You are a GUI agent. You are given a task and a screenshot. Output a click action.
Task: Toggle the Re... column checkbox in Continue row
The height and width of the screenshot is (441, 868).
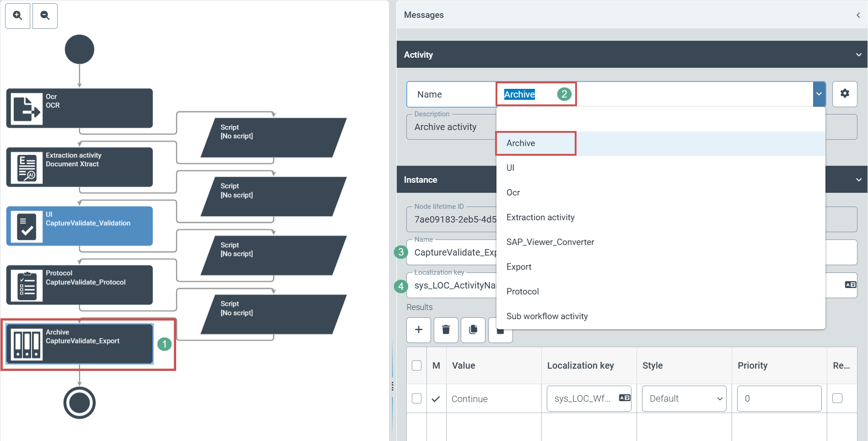click(x=837, y=398)
